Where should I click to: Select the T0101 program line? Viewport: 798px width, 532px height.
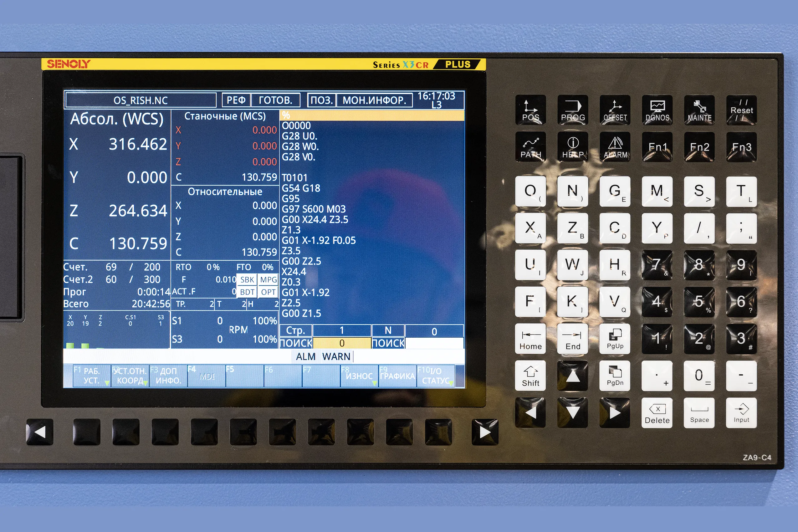pos(294,178)
